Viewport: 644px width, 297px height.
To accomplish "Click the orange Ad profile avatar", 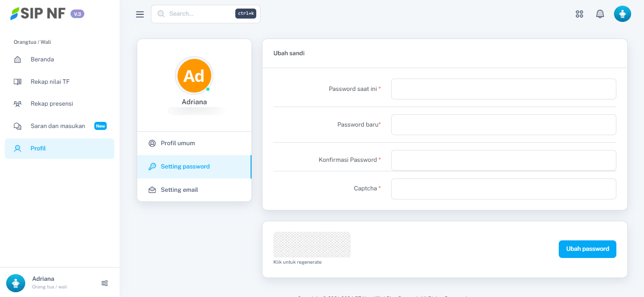I will 194,76.
